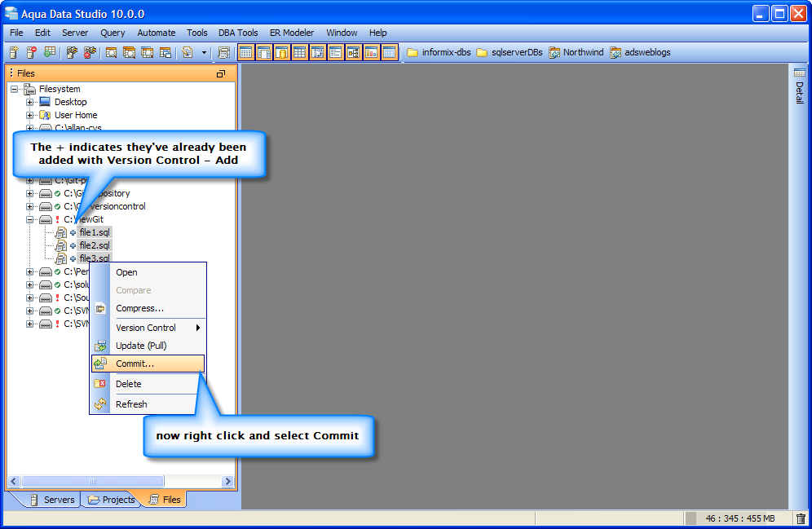812x529 pixels.
Task: Click the trash garbage-collect icon in status bar
Action: [801, 518]
